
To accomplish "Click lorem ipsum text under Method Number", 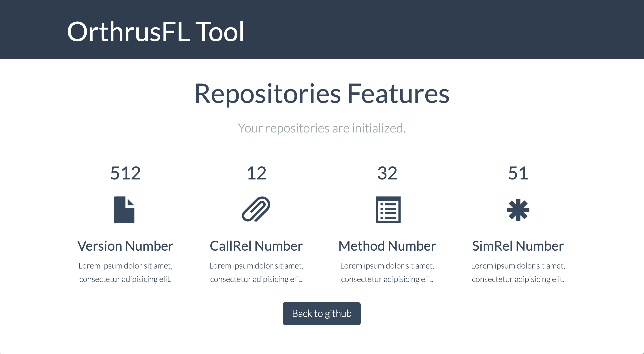I will point(387,272).
